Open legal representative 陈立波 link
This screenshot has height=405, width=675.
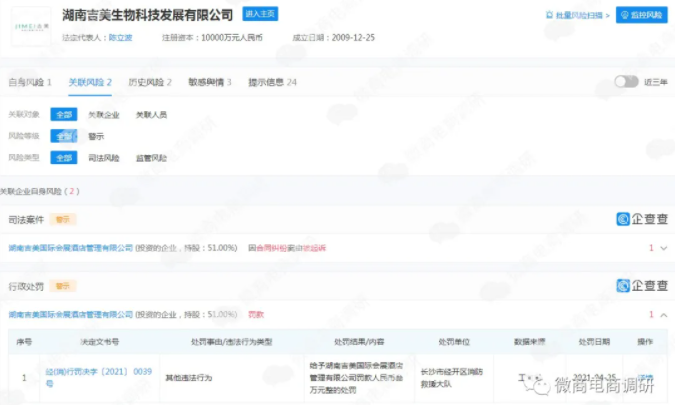click(x=120, y=36)
